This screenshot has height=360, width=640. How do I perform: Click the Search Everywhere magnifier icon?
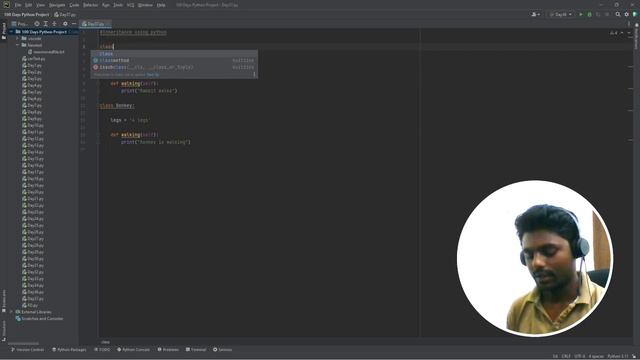click(618, 14)
